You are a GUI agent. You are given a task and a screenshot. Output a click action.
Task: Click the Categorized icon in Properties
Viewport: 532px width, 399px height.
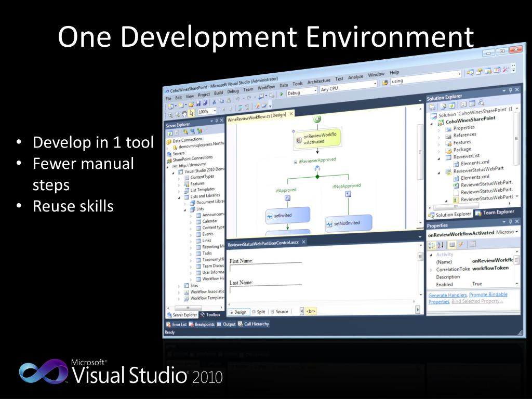pyautogui.click(x=432, y=245)
